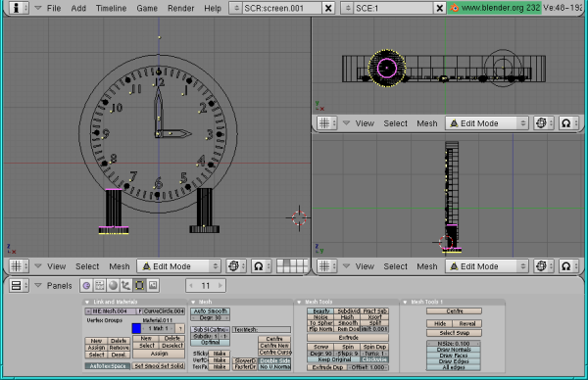Click the blue material color swatch
Image resolution: width=588 pixels, height=380 pixels.
(136, 329)
